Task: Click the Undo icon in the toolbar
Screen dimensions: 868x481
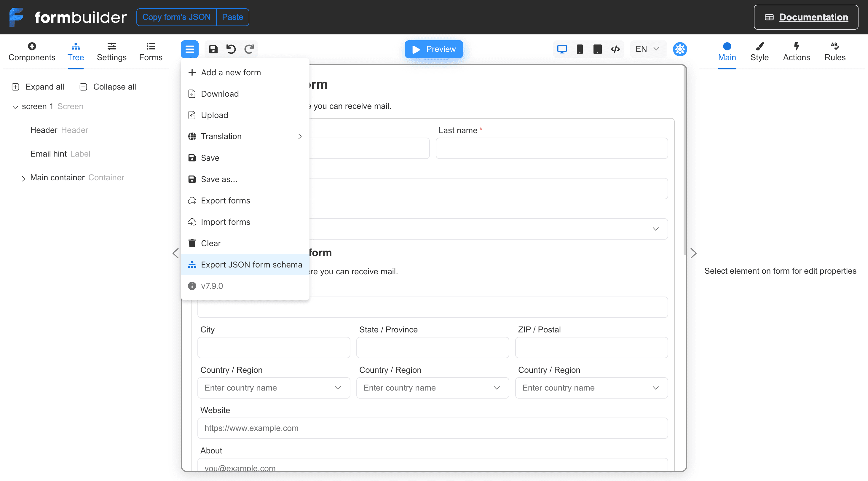Action: 231,49
